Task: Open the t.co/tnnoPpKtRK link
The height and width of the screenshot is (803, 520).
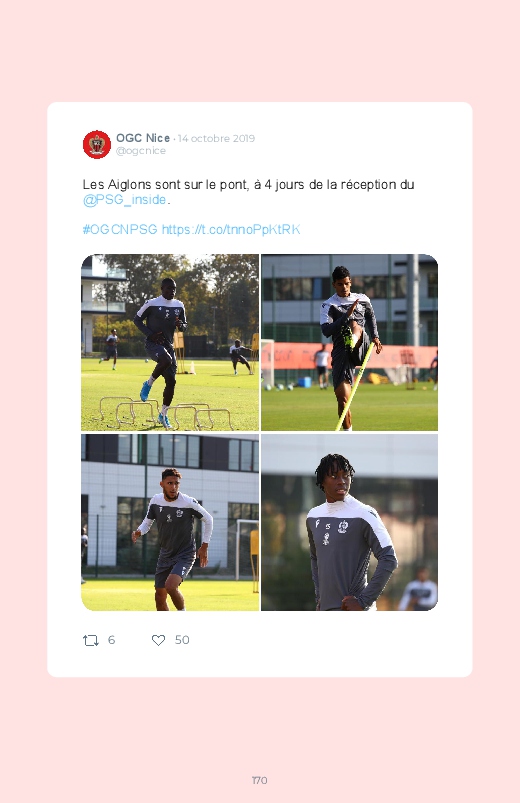Action: pos(231,229)
